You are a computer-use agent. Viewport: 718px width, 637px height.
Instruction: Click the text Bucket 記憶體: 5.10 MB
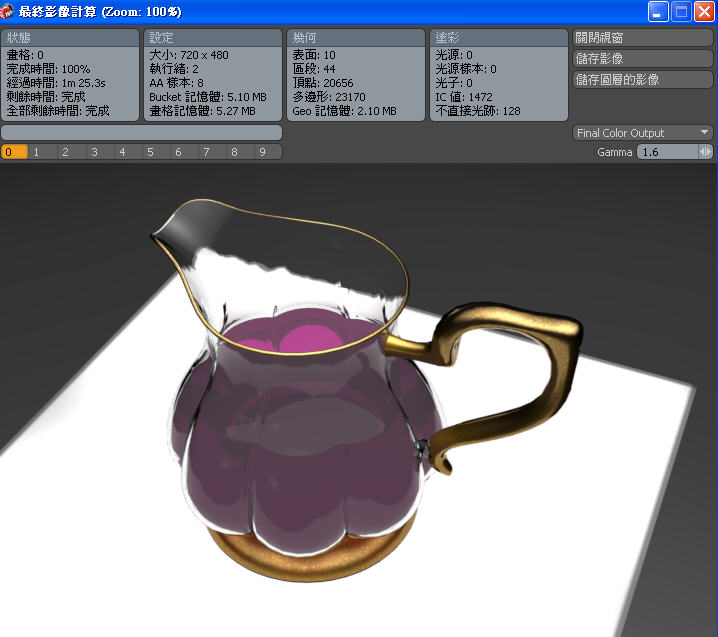(x=208, y=97)
